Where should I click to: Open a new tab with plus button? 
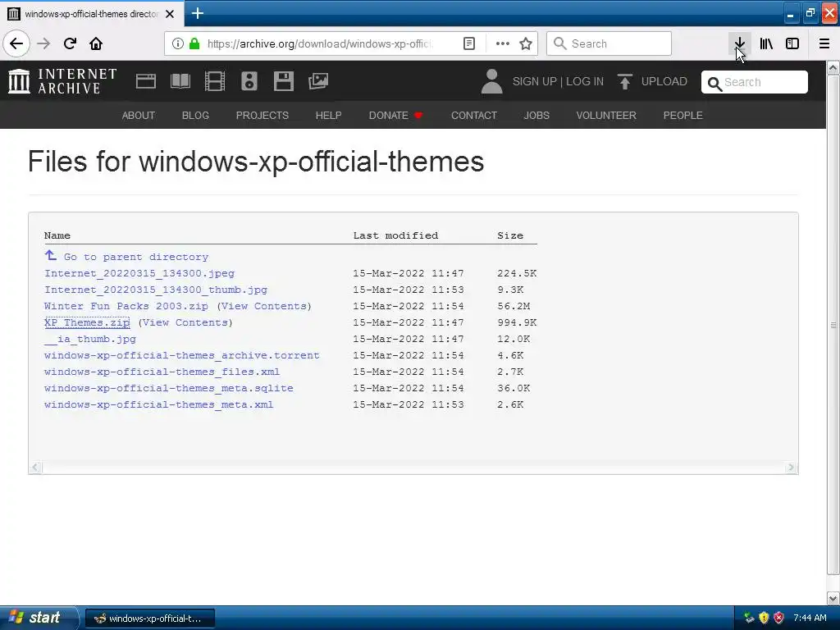click(x=197, y=13)
